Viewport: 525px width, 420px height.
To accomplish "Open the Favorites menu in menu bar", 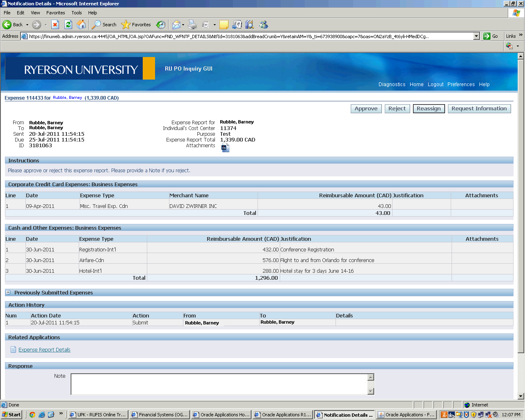I will [x=55, y=13].
